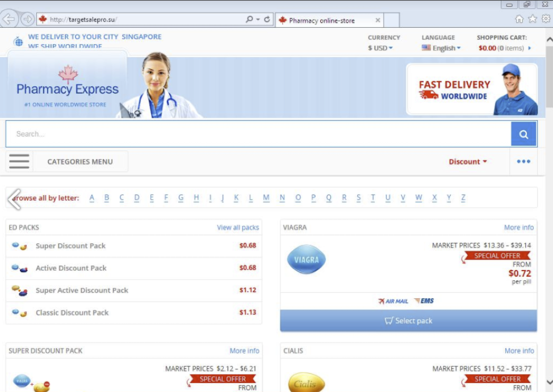Viewport: 553px width, 392px height.
Task: Click the Viagra Select pack button
Action: (x=408, y=321)
